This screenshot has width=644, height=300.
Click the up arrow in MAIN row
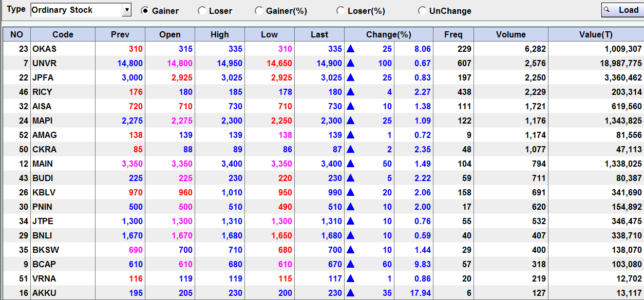pos(351,164)
